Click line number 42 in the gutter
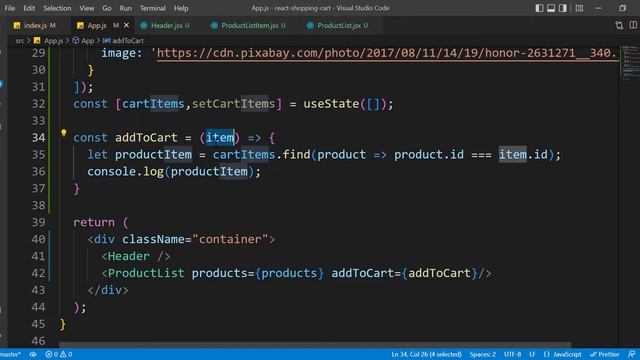 pyautogui.click(x=38, y=273)
